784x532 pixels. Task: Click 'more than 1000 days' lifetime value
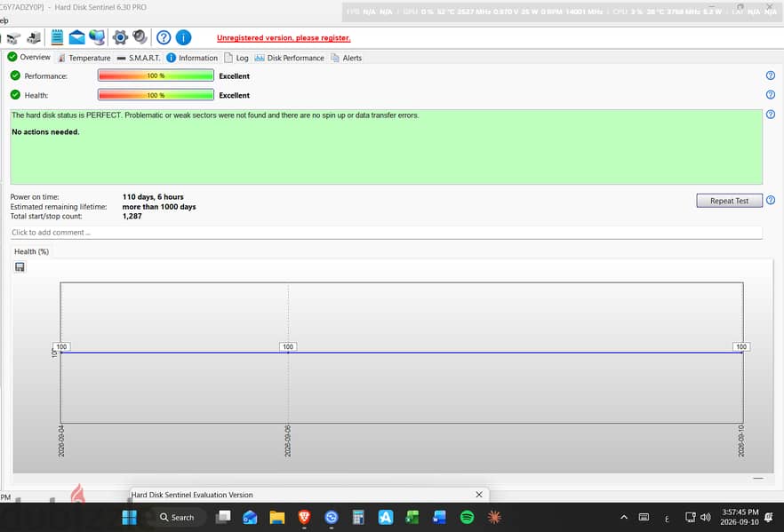coord(159,206)
